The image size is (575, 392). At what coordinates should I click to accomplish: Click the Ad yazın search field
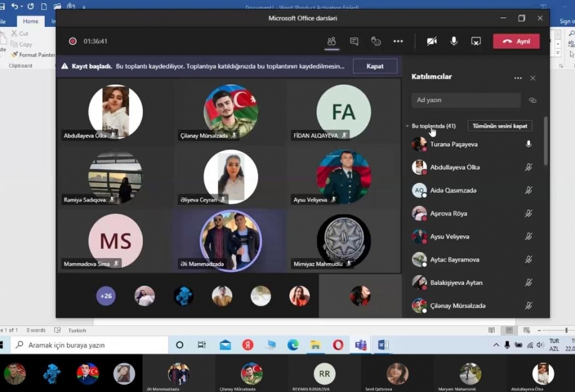pos(466,100)
